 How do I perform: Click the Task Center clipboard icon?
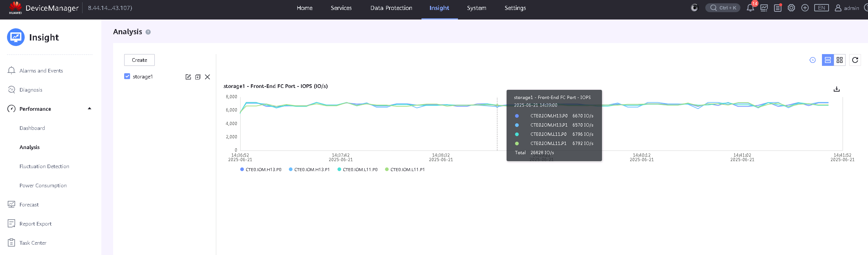coord(11,242)
